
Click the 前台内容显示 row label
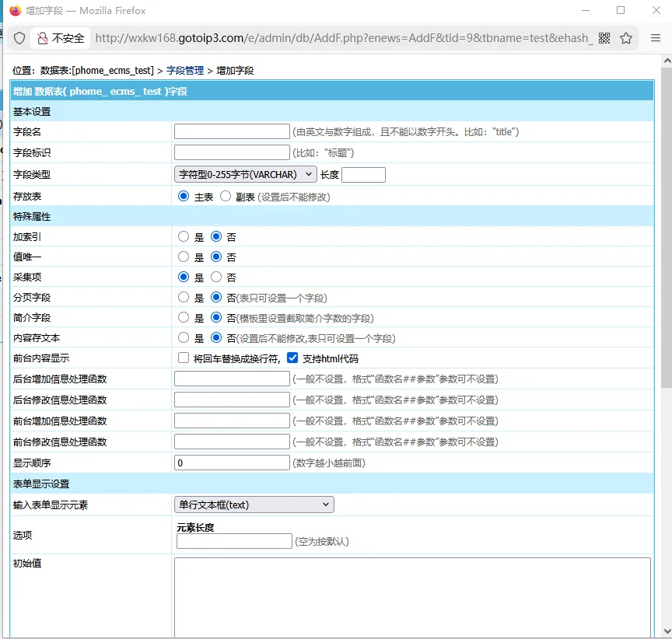pos(41,358)
